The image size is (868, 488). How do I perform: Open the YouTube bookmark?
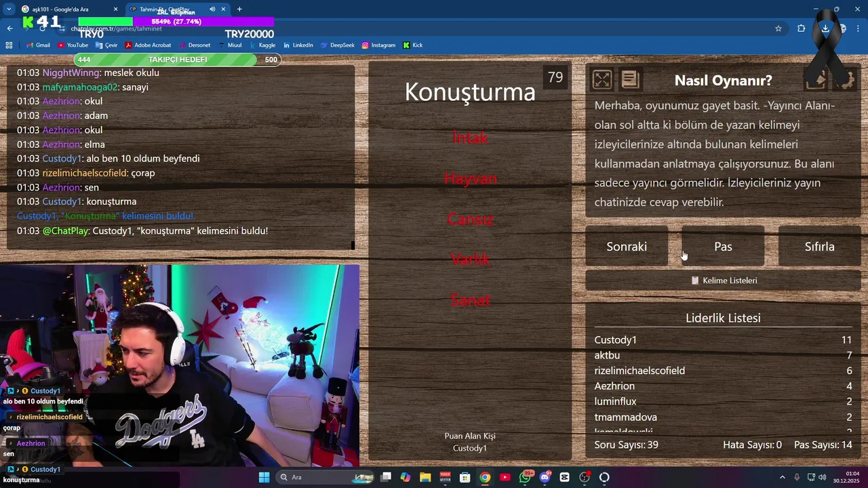[x=73, y=45]
